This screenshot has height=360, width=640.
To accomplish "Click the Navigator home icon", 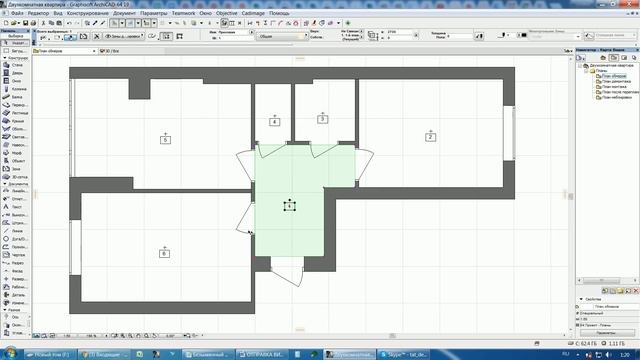I will pos(603,58).
